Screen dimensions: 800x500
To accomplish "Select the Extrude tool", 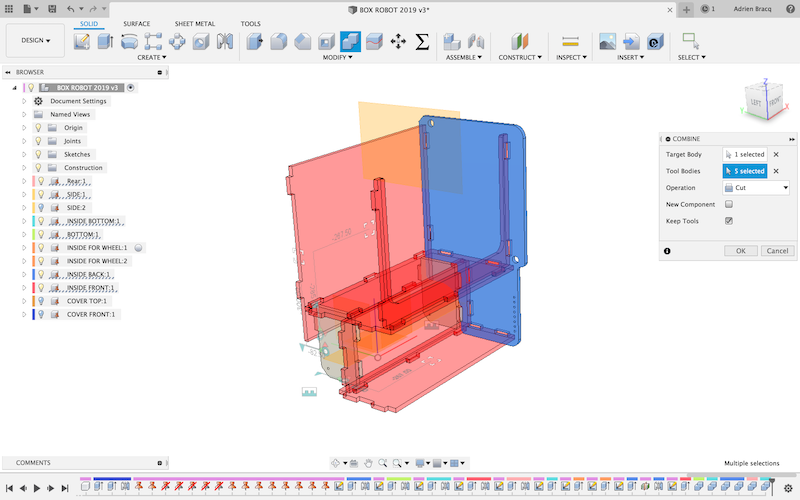I will tap(105, 41).
